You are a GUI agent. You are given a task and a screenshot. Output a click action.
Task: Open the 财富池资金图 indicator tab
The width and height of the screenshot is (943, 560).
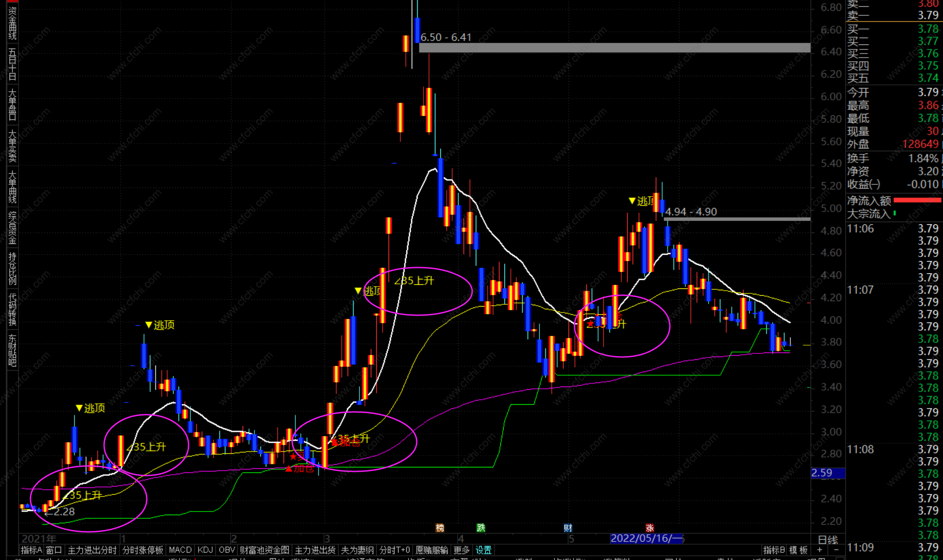(264, 550)
